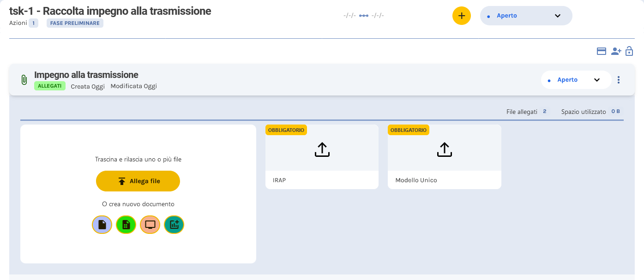Image resolution: width=644 pixels, height=280 pixels.
Task: Create a new chart document
Action: tap(174, 225)
